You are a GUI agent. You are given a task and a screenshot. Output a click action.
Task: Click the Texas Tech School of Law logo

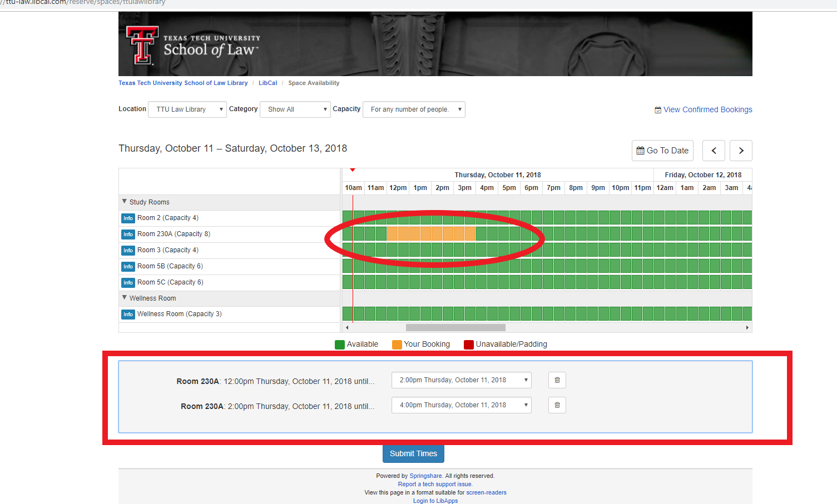coord(193,46)
